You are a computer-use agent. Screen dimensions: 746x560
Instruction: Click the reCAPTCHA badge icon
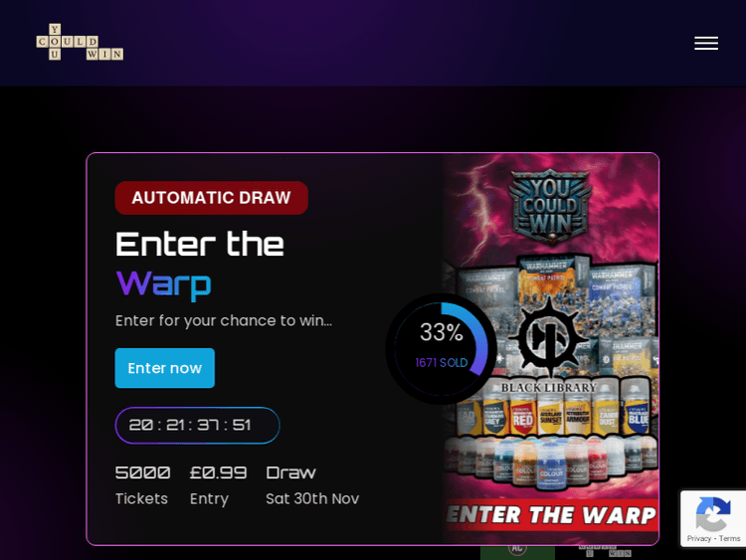click(713, 514)
